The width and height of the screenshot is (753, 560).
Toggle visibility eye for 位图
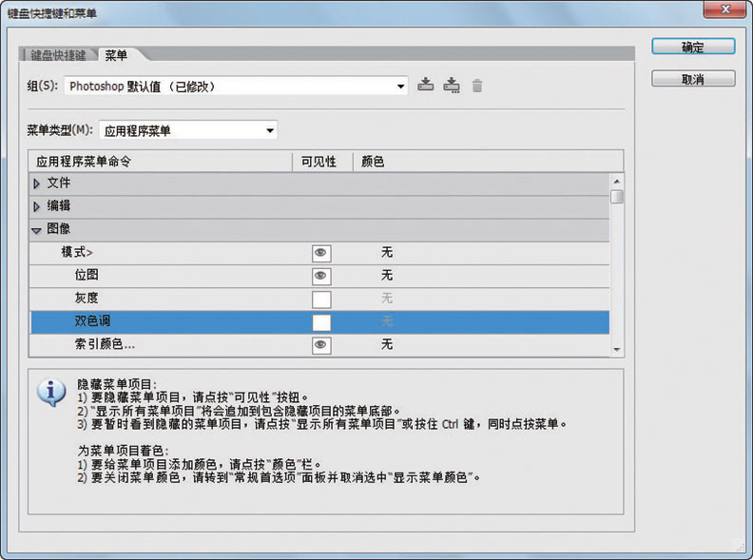[321, 276]
